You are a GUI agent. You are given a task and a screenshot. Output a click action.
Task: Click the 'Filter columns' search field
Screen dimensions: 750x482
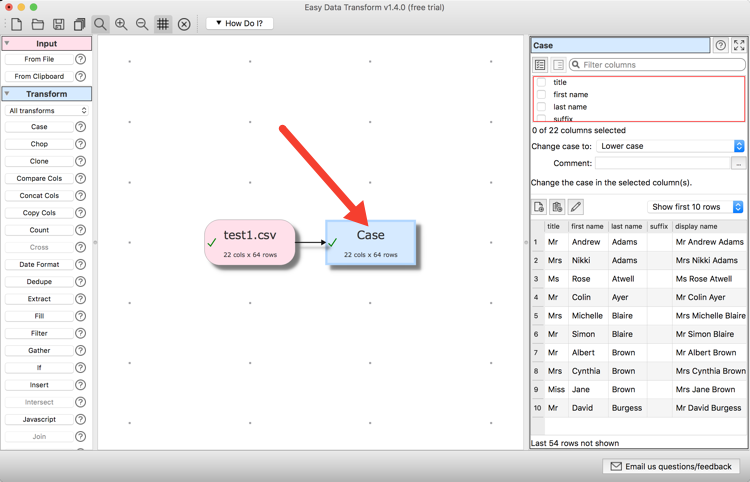tap(657, 65)
